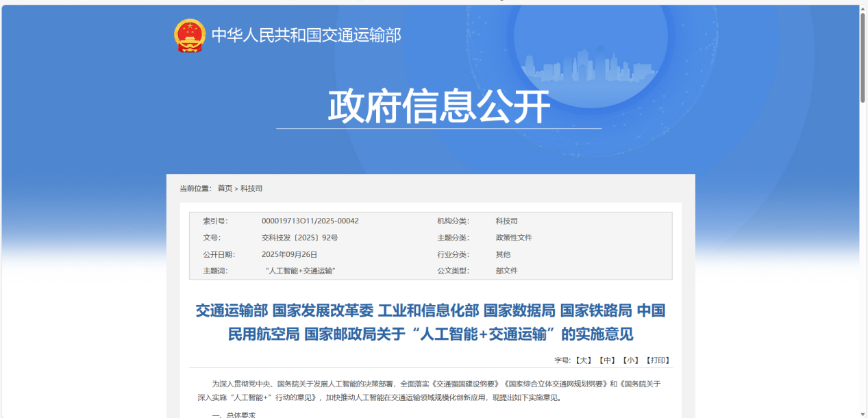Click the 主题词 label
Image resolution: width=868 pixels, height=418 pixels.
point(215,271)
